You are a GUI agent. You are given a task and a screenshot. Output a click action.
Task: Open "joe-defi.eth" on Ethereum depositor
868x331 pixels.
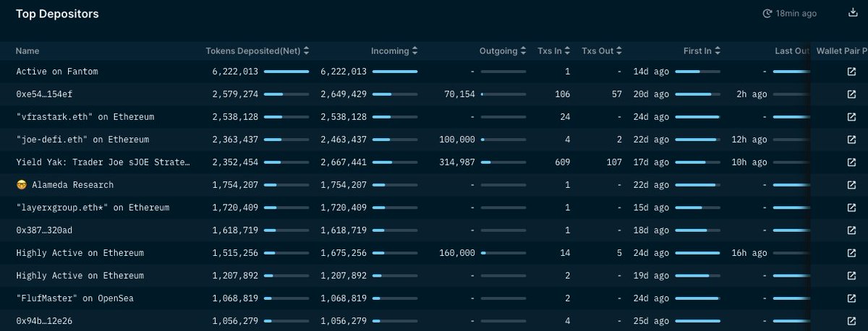click(82, 139)
